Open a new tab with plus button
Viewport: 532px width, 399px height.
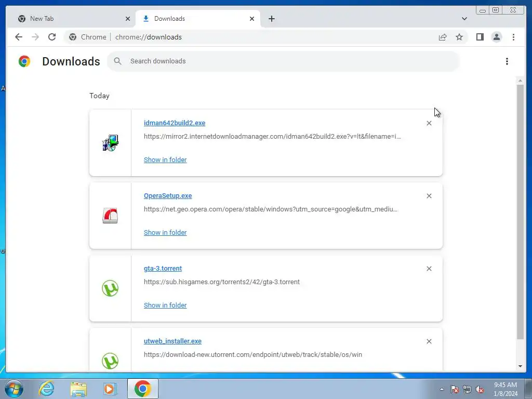(x=271, y=19)
